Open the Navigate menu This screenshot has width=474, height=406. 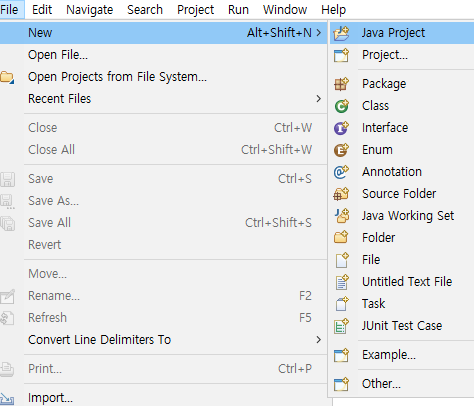coord(90,10)
